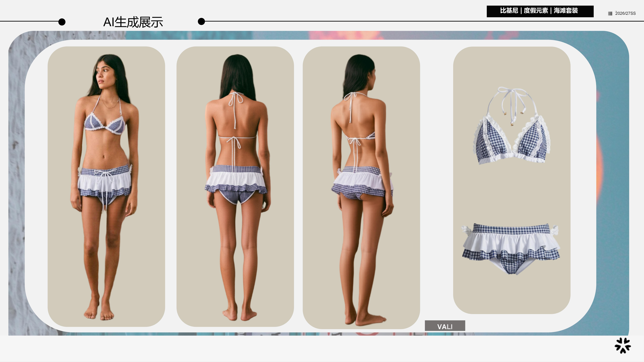The image size is (644, 362).
Task: Click the black dot left of the title
Action: (62, 22)
